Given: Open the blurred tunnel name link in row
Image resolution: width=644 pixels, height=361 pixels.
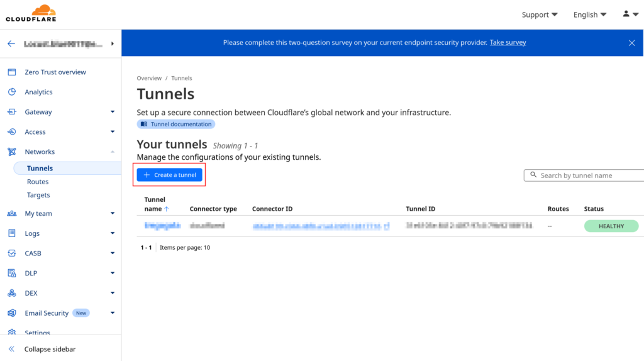Looking at the screenshot, I should point(162,226).
